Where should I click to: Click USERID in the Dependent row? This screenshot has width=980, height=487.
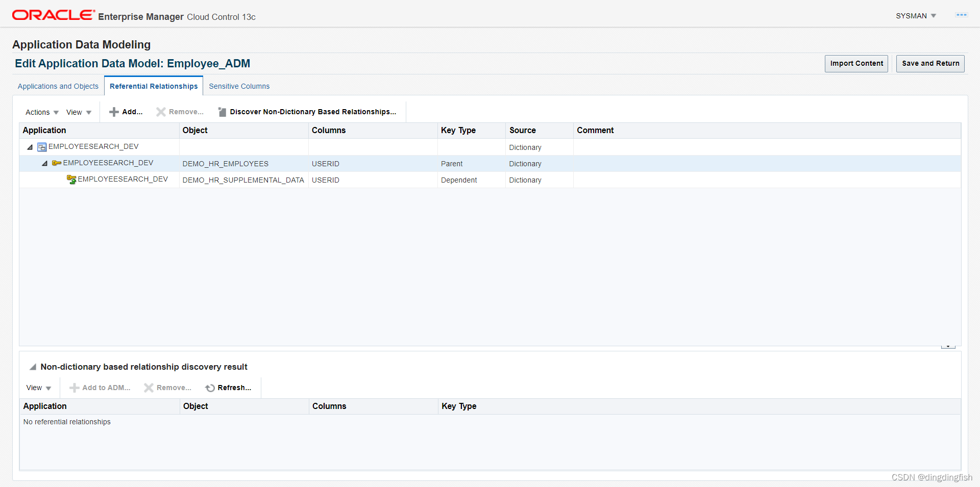(x=326, y=180)
